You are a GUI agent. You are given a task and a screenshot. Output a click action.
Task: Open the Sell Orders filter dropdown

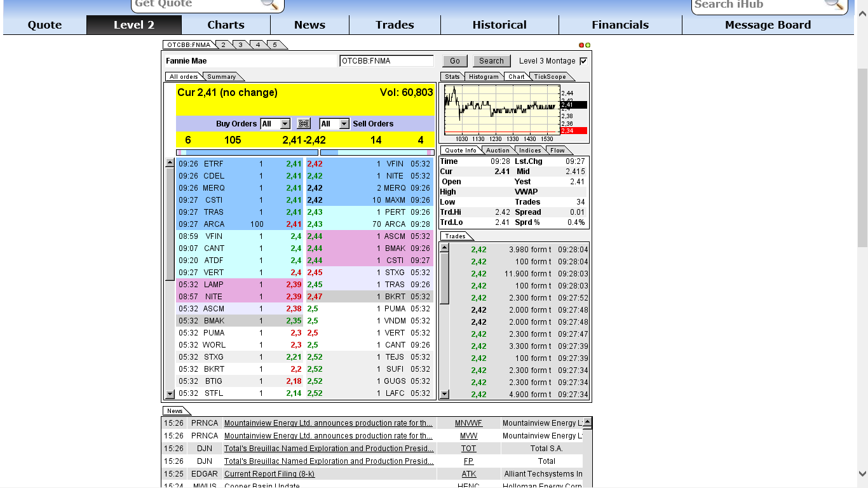tap(334, 123)
